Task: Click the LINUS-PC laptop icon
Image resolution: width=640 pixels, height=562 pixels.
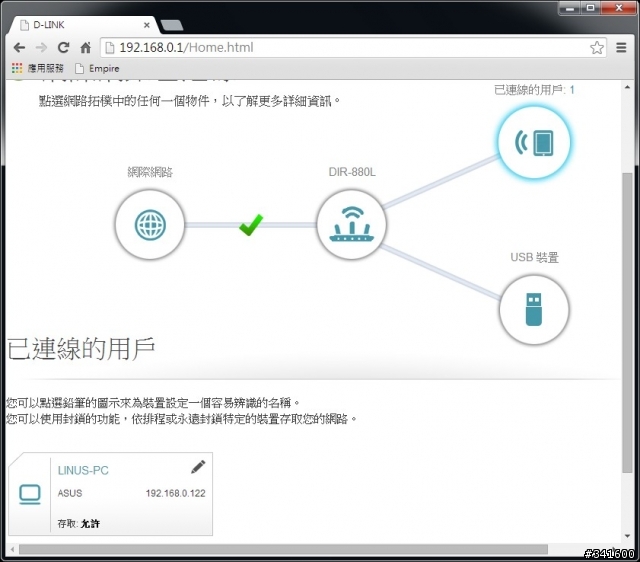Action: point(30,494)
